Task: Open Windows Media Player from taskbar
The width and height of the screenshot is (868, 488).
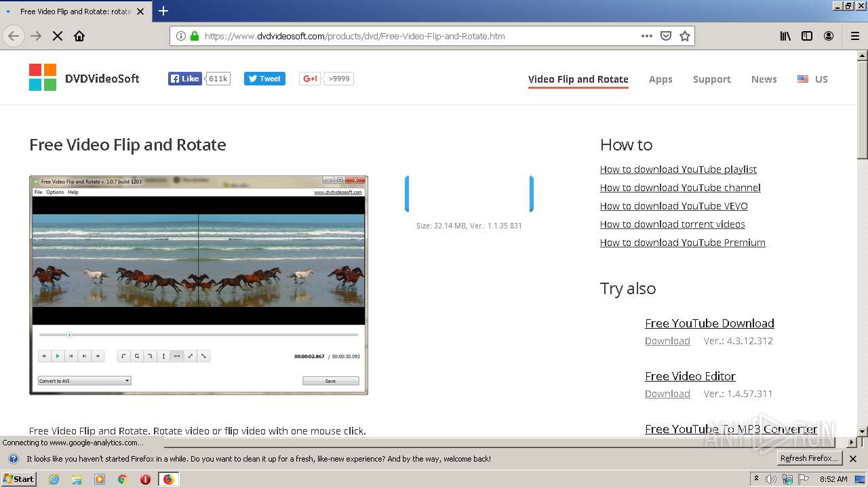Action: 100,479
